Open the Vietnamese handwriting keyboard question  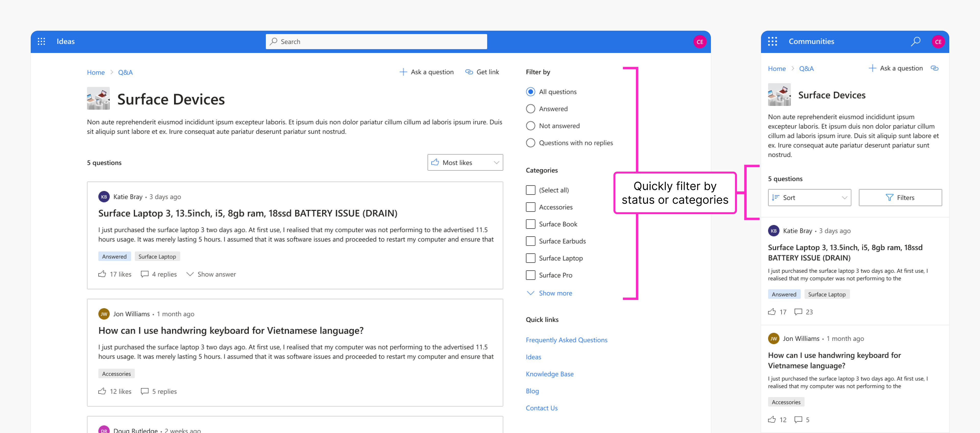pos(231,331)
